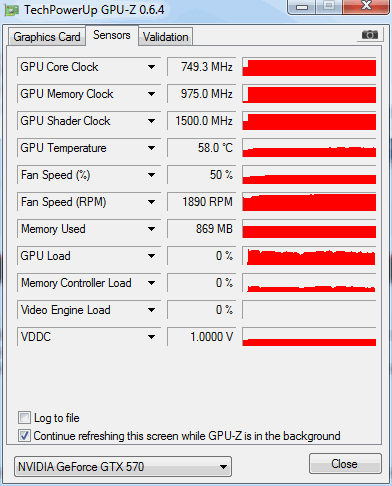Click the Close button
This screenshot has width=392, height=486.
point(345,464)
